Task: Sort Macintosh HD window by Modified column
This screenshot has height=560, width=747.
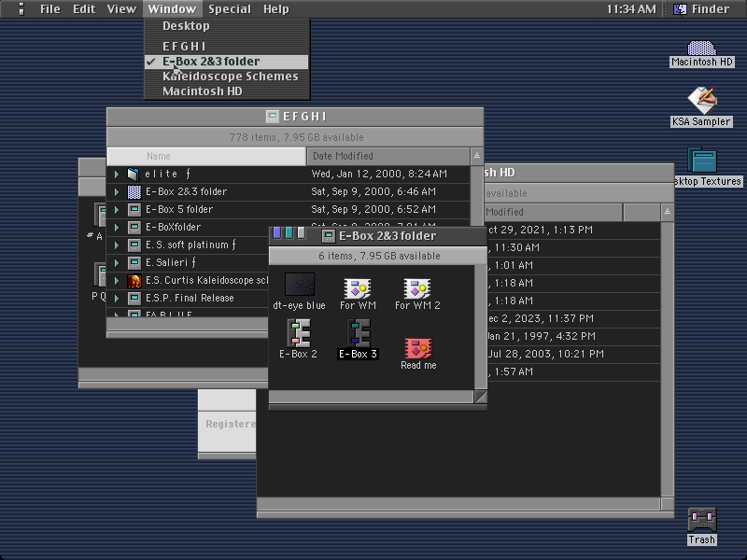Action: pos(553,213)
